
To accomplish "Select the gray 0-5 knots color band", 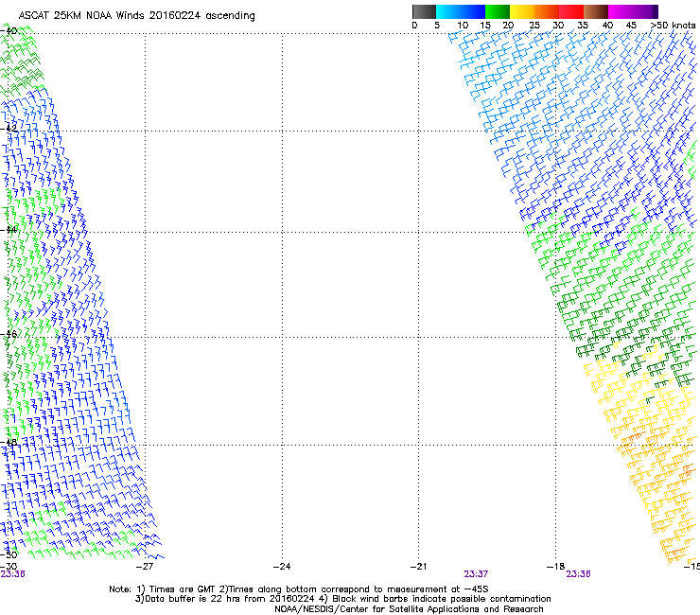I will point(424,11).
